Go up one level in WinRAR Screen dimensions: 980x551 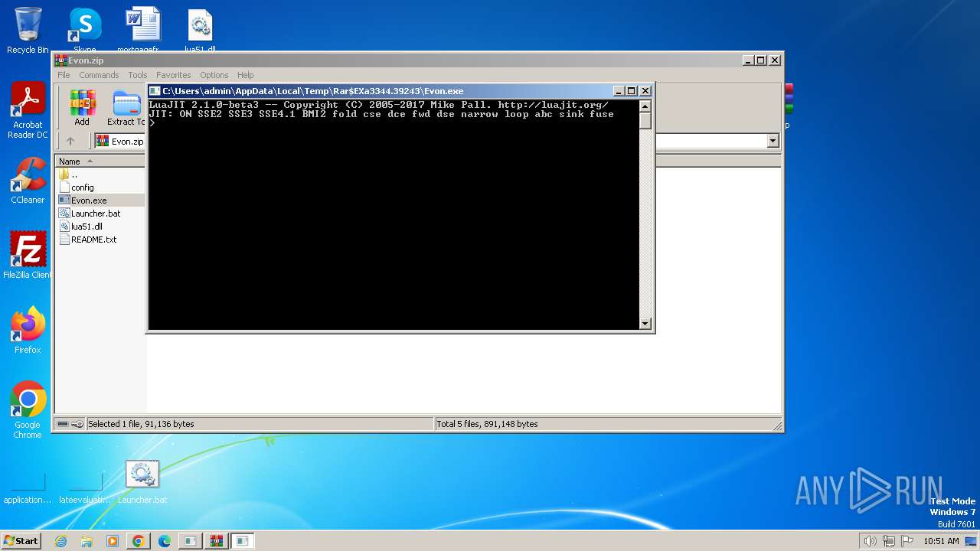(x=70, y=141)
